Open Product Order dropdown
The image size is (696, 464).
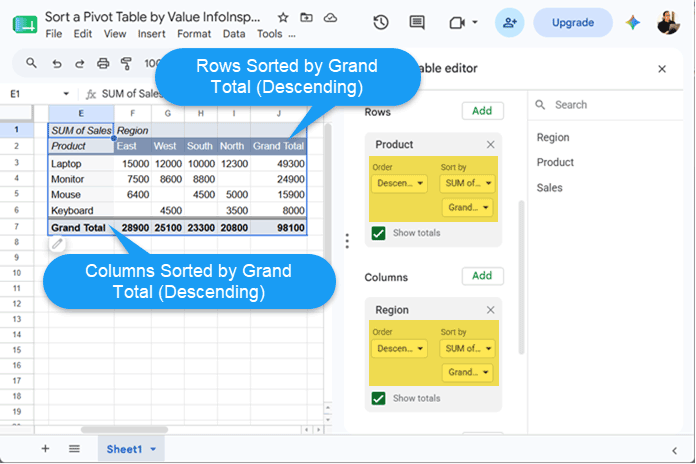399,183
